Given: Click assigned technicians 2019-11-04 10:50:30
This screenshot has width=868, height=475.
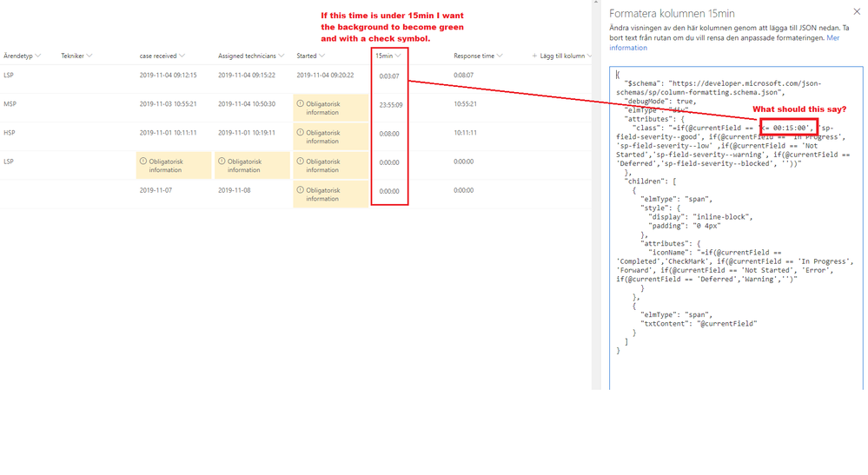Looking at the screenshot, I should [x=247, y=104].
